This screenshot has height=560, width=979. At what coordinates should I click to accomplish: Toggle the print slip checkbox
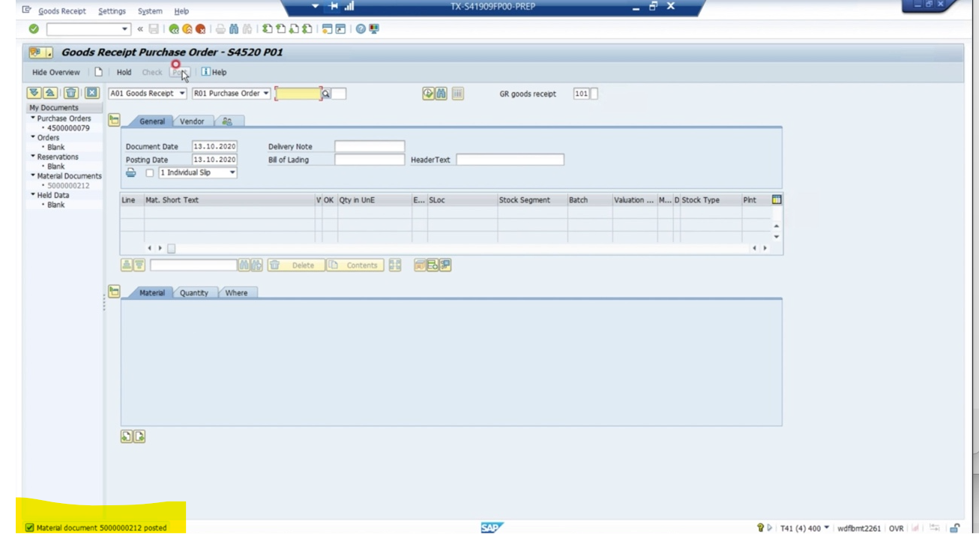[150, 173]
